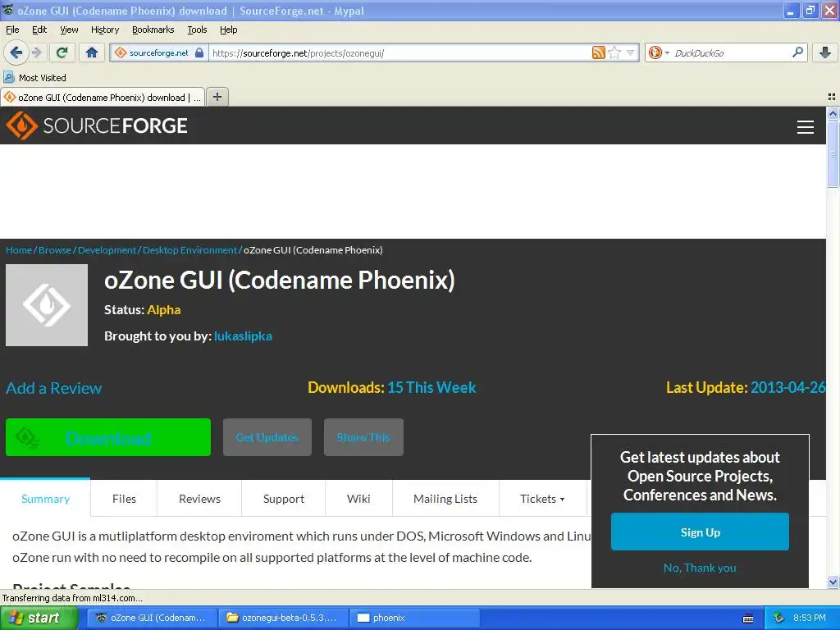The width and height of the screenshot is (840, 630).
Task: Open the Help menu
Action: [x=228, y=30]
